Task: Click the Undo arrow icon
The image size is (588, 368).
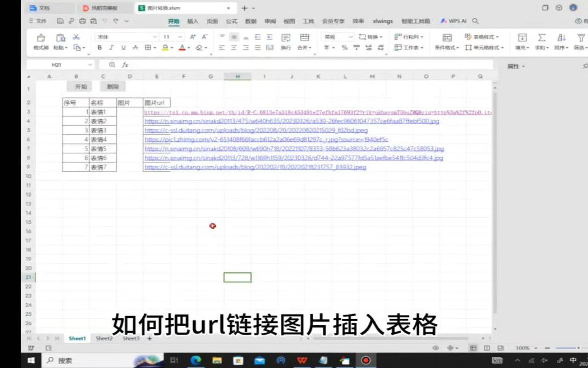Action: (105, 21)
